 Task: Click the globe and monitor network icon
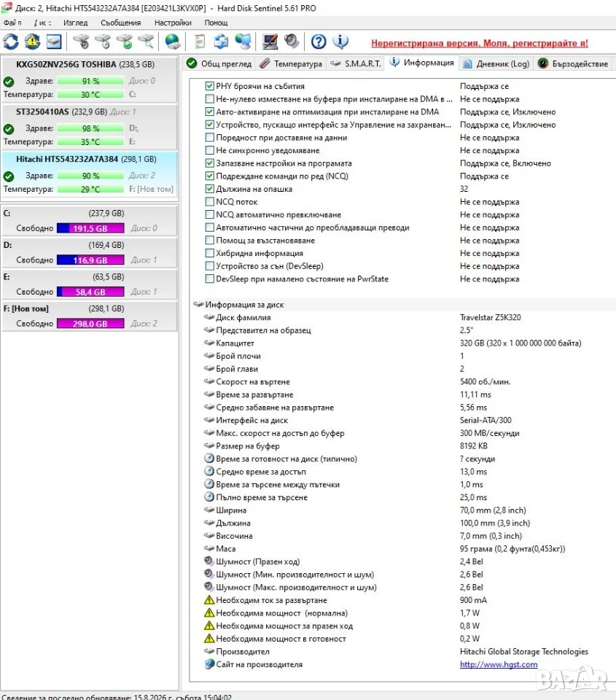(243, 42)
